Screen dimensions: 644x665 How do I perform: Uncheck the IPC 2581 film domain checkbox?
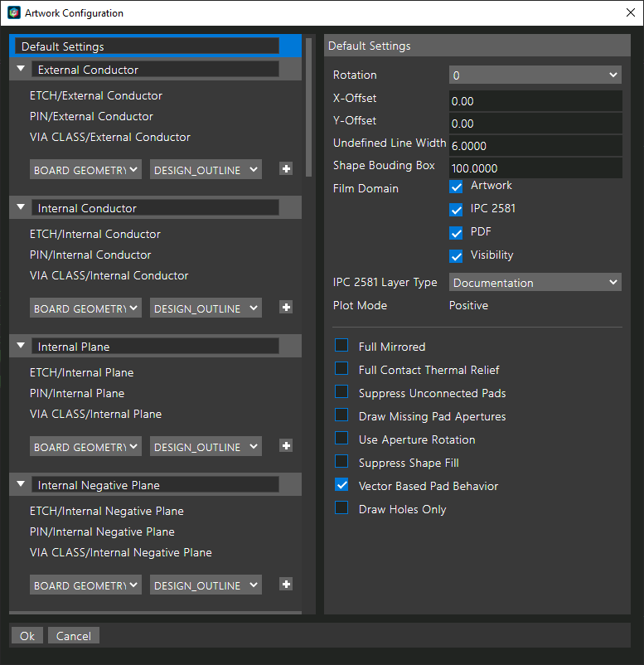[x=456, y=210]
